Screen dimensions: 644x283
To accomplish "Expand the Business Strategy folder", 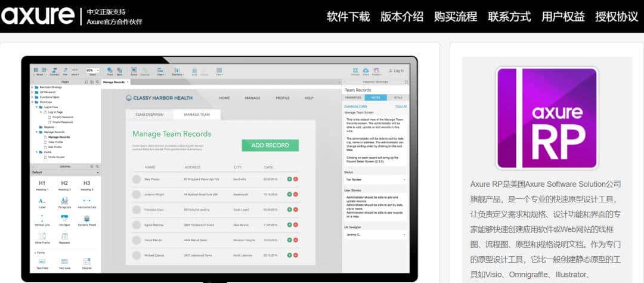I will (32, 87).
